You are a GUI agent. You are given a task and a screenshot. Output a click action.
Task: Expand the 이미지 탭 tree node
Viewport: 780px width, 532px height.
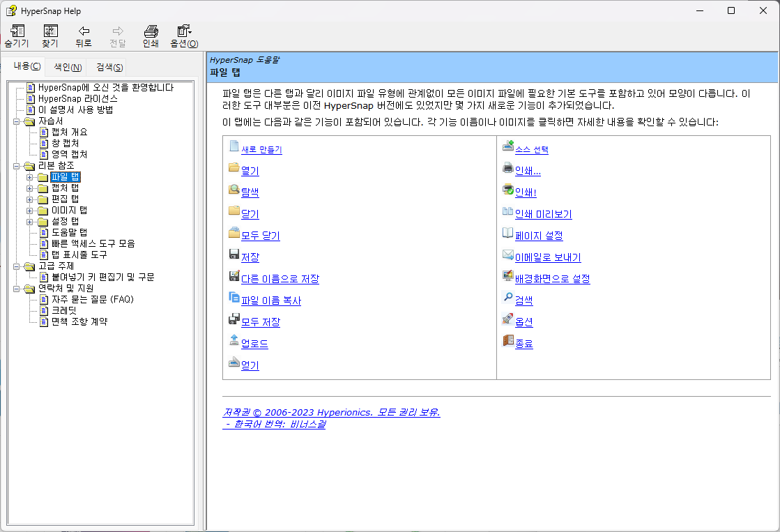point(29,211)
